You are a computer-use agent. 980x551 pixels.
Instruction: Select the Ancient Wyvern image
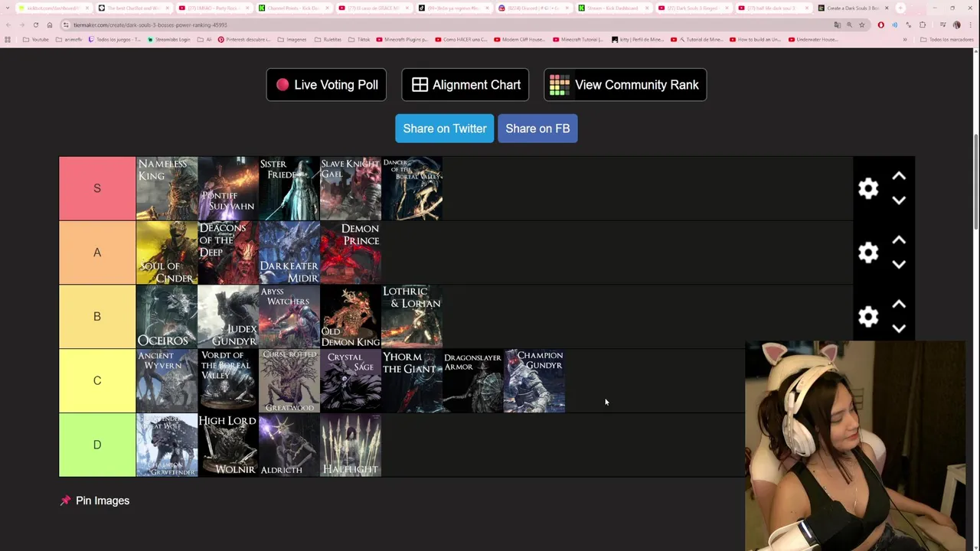coord(167,381)
